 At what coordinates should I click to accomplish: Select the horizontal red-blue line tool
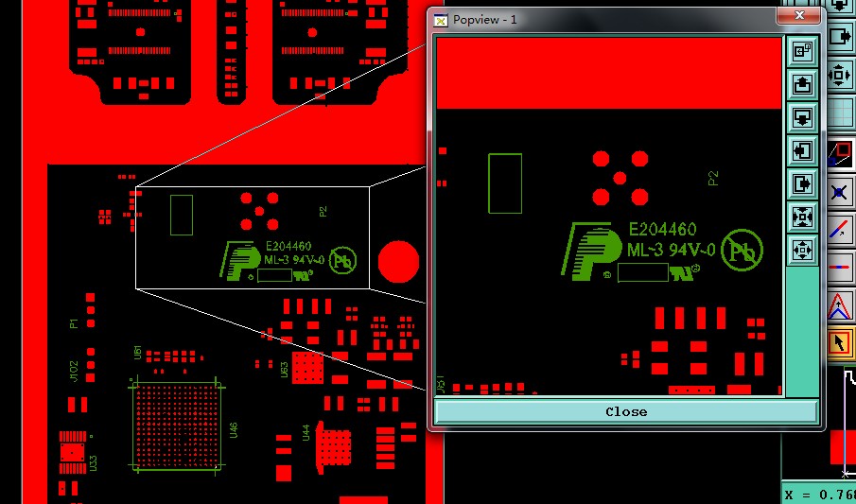[840, 268]
